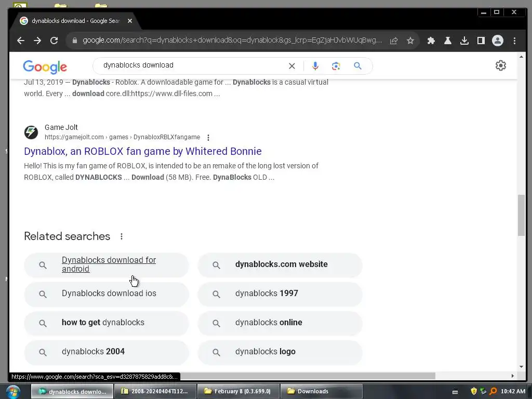Image resolution: width=532 pixels, height=399 pixels.
Task: Open Chrome three-dot menu
Action: 514,41
